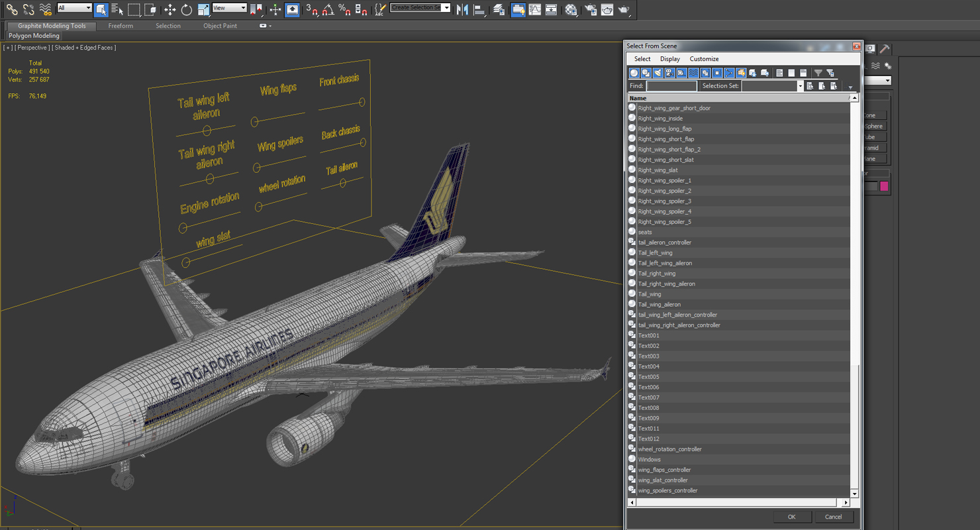Open the Perspective viewport label menu
Viewport: 980px width, 530px height.
point(32,48)
